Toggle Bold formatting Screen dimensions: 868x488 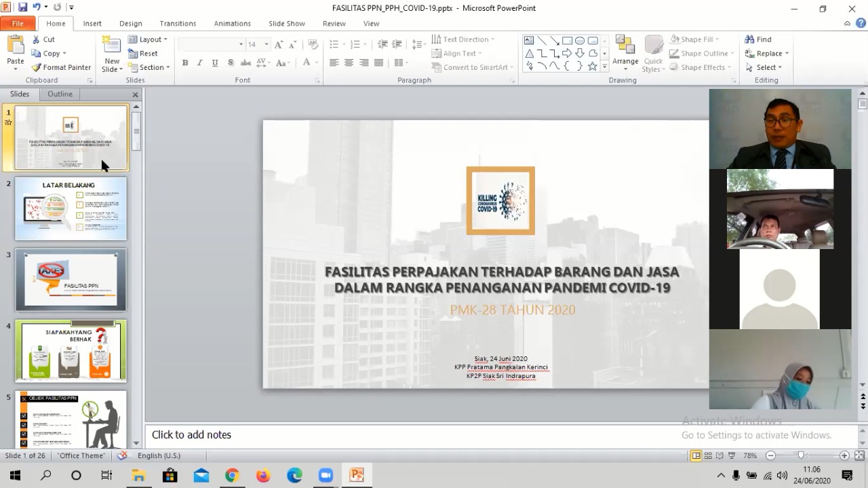[x=184, y=63]
